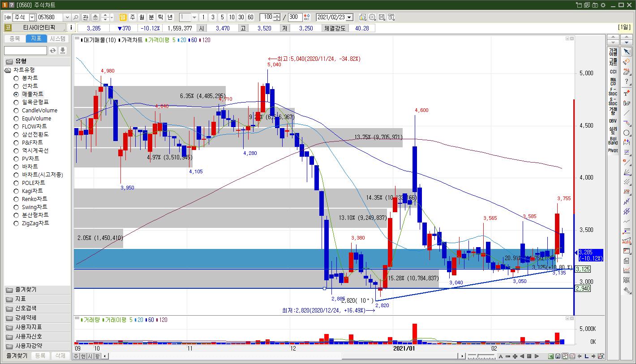Click the Fibonacci fan lines tool
The height and width of the screenshot is (364, 636).
coord(626,172)
